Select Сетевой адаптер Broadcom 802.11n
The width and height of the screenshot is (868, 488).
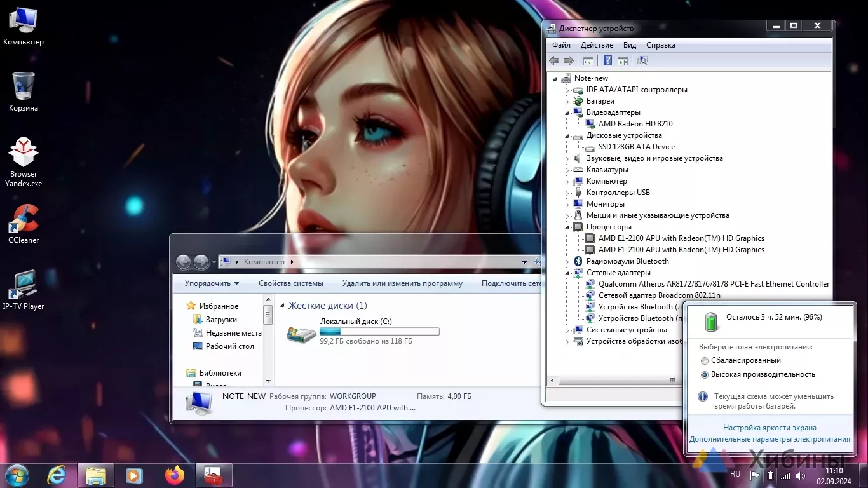pos(660,295)
